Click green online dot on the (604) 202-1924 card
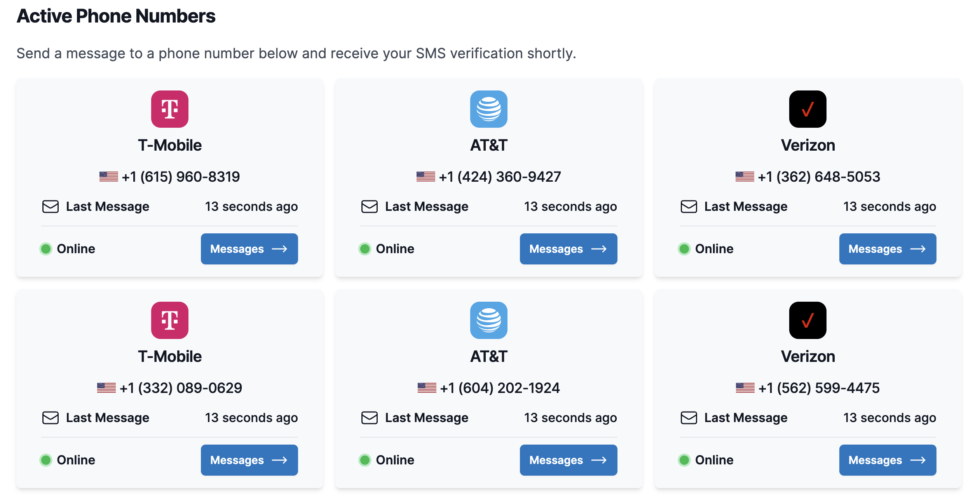This screenshot has width=980, height=504. [x=365, y=460]
